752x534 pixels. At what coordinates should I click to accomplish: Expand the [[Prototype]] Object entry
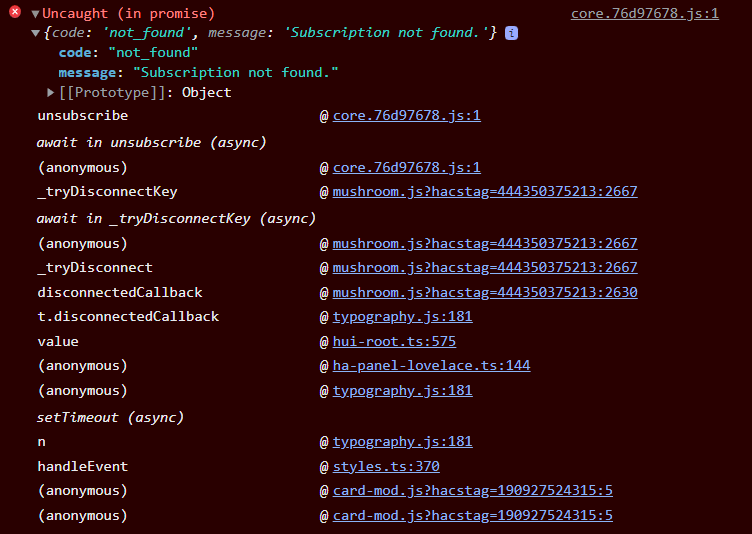50,92
